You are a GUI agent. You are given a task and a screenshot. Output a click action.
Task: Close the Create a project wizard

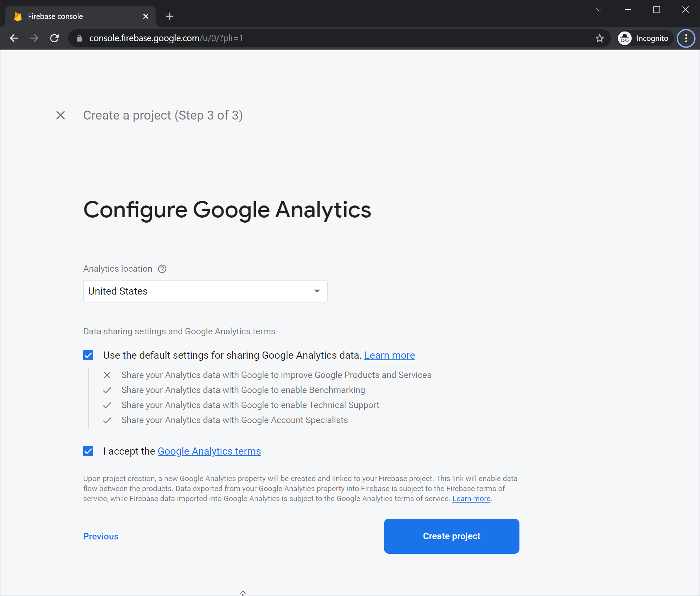tap(61, 115)
